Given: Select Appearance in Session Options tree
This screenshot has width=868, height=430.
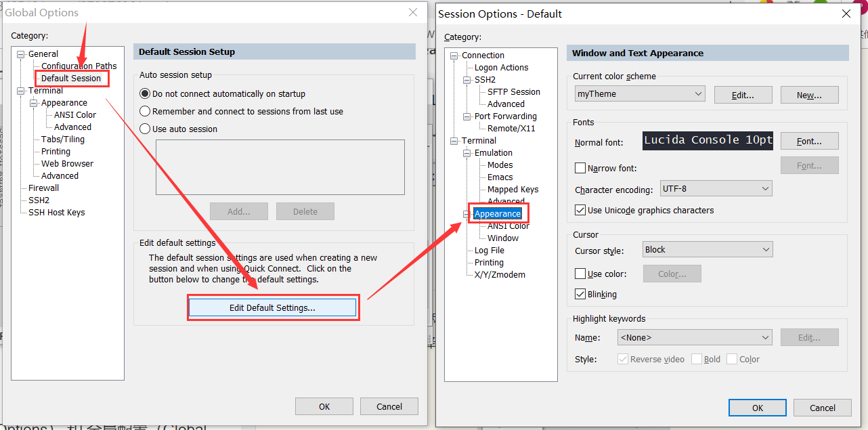Looking at the screenshot, I should (498, 214).
